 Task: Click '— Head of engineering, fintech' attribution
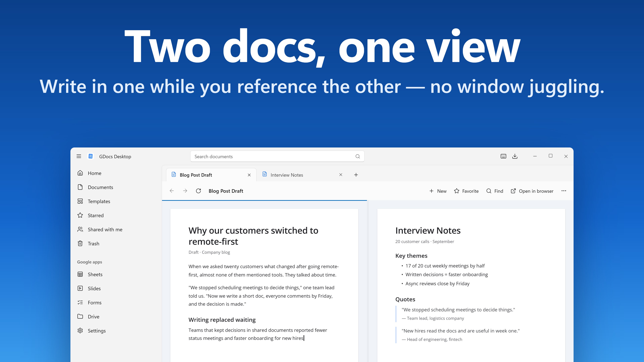pos(432,339)
